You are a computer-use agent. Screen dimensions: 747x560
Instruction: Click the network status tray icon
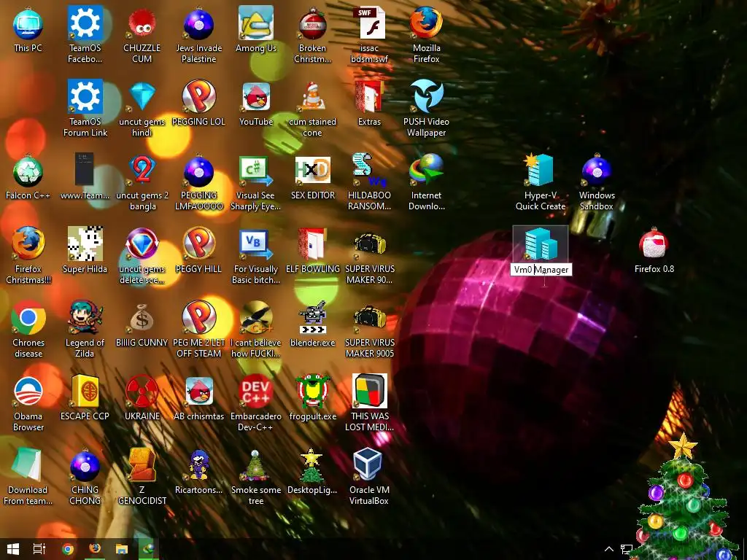click(627, 550)
